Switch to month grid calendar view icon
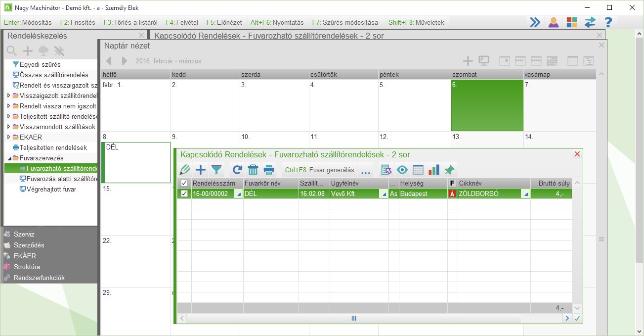644x336 pixels. tap(553, 61)
